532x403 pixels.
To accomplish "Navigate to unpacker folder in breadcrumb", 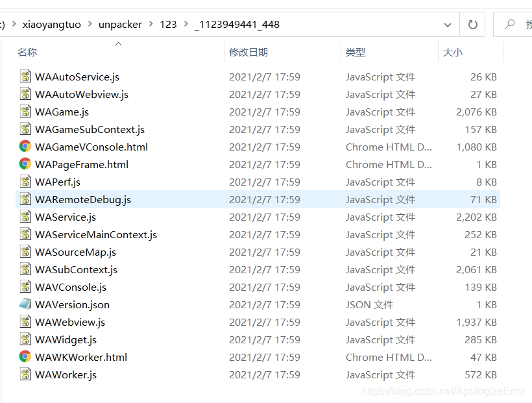I will coord(120,25).
